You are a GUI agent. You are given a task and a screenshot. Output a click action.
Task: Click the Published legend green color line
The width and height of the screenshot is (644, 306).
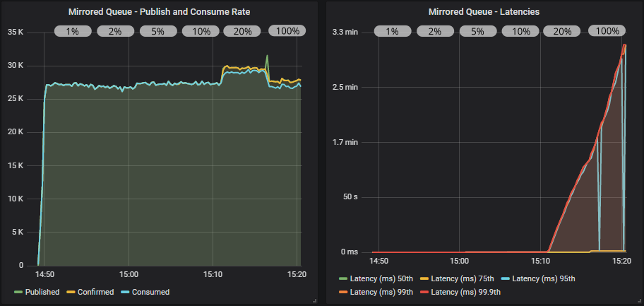[x=18, y=292]
